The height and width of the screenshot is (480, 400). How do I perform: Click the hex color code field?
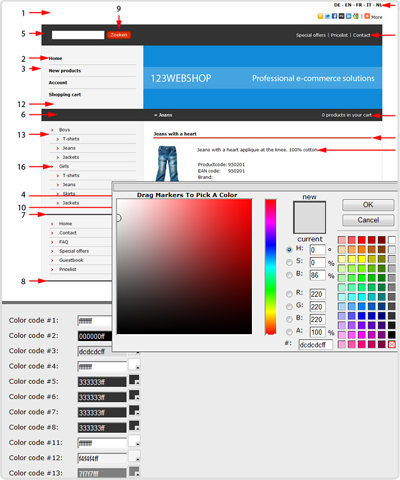click(315, 345)
